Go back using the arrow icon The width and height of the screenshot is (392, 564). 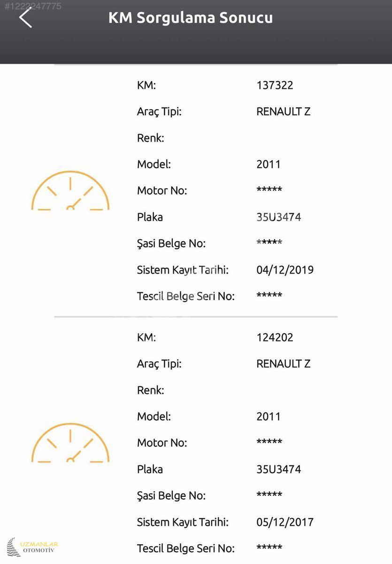(x=25, y=17)
